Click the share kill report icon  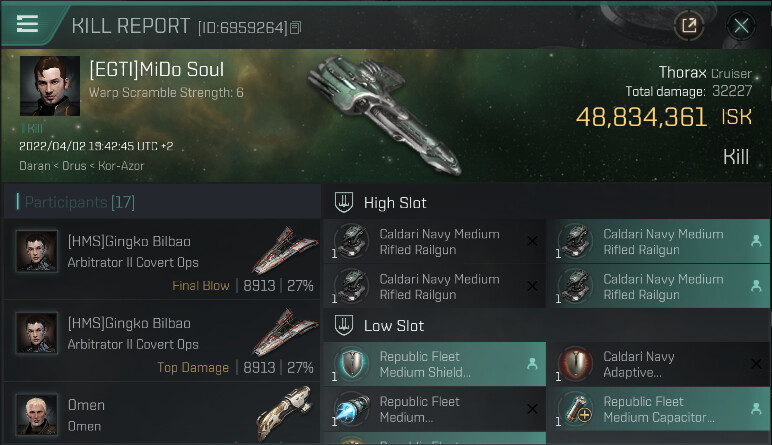point(689,26)
